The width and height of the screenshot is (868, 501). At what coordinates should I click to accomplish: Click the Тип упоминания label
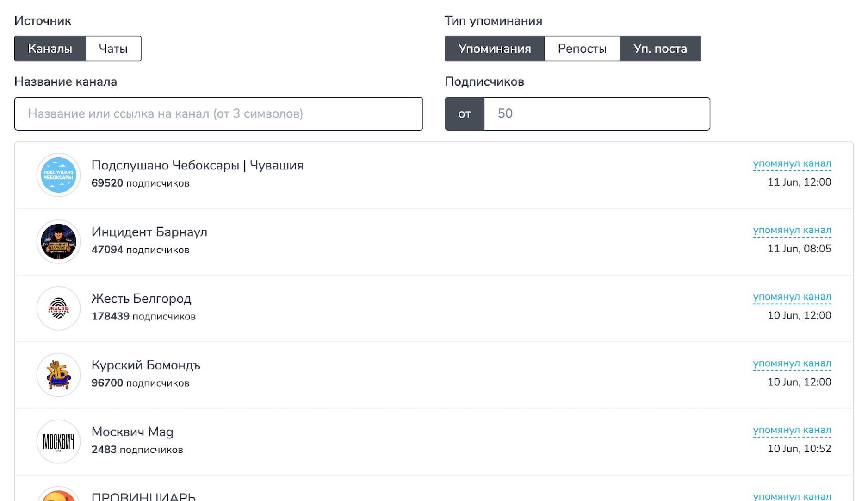click(x=493, y=21)
